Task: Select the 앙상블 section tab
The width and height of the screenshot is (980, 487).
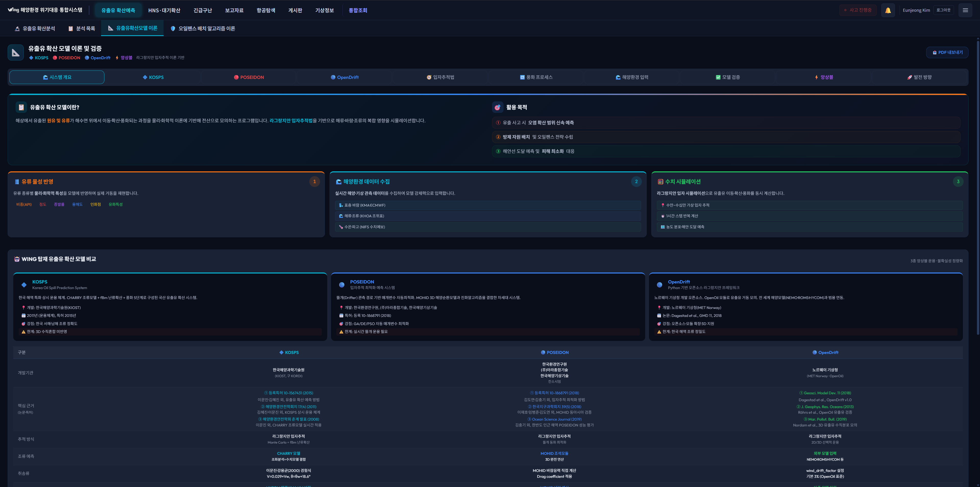Action: (824, 77)
